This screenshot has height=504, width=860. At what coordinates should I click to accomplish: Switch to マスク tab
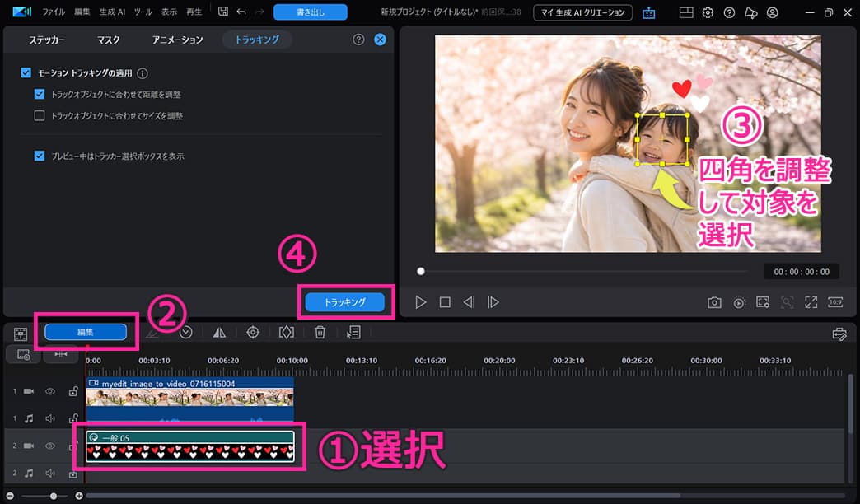coord(108,40)
